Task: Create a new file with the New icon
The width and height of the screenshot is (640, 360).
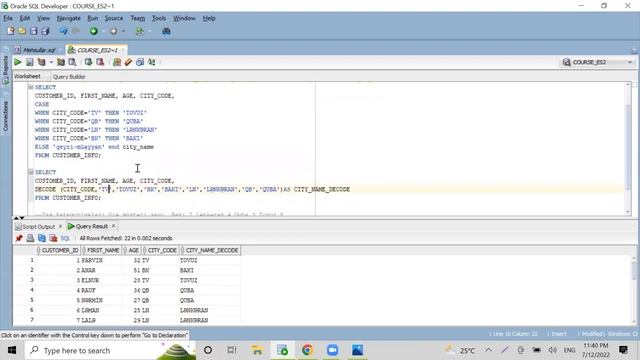Action: 11,31
